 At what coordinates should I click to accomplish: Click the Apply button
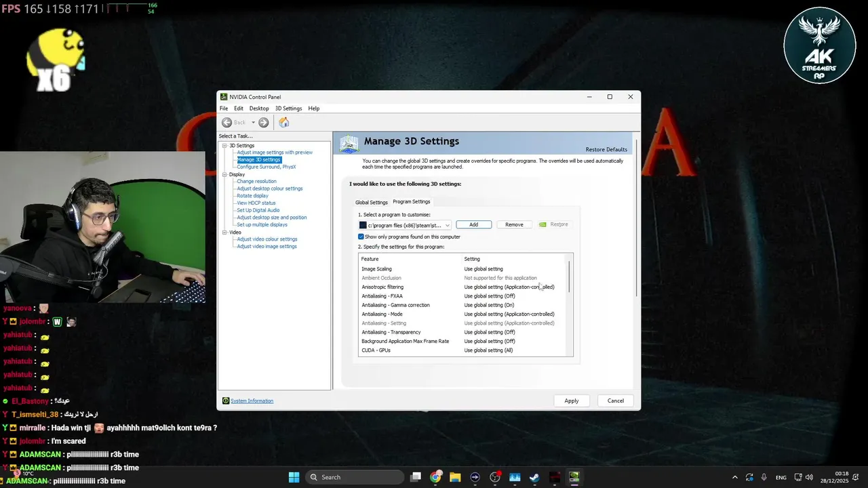572,401
